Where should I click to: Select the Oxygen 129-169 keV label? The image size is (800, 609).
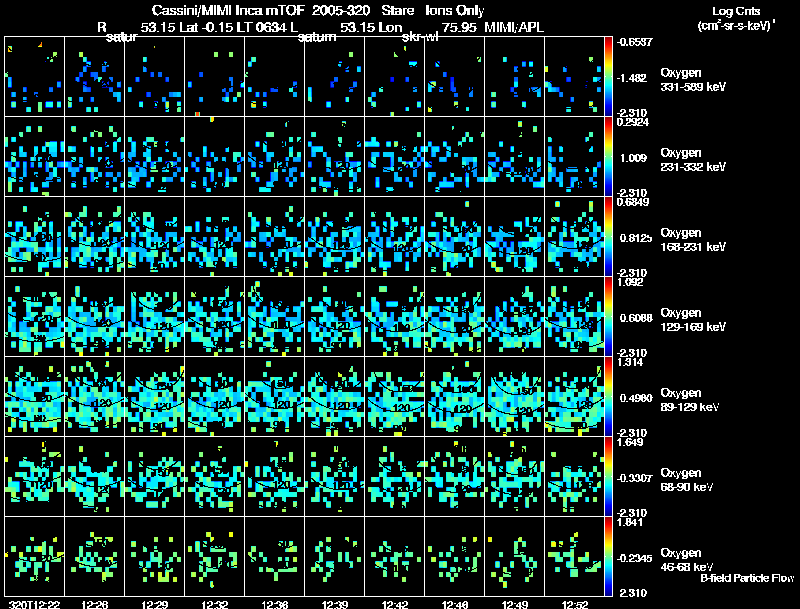tap(693, 320)
